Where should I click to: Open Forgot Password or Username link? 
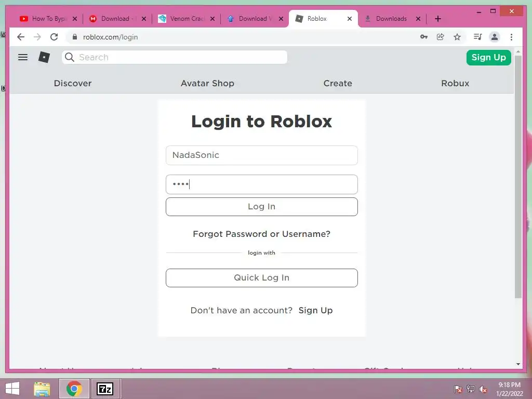[x=262, y=234]
